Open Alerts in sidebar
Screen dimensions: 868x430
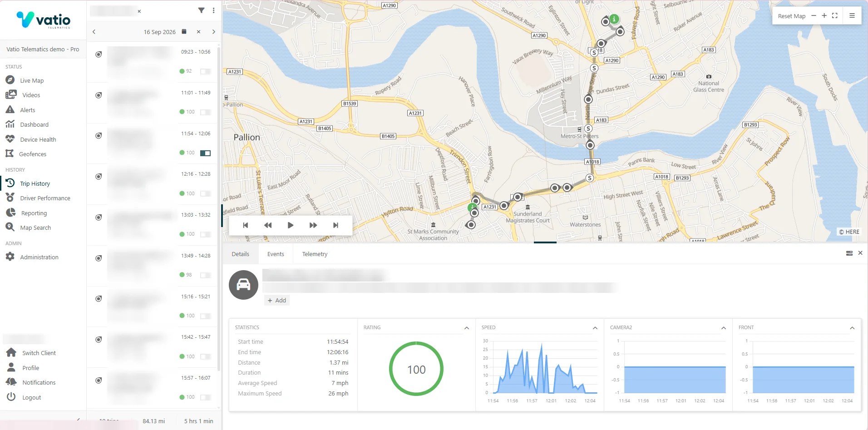click(27, 110)
